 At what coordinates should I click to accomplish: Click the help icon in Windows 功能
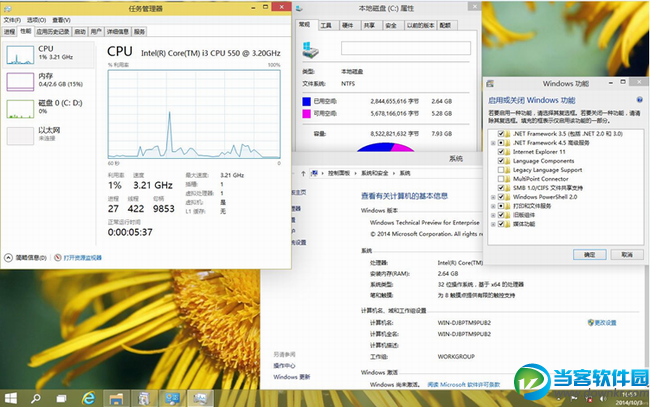point(640,99)
